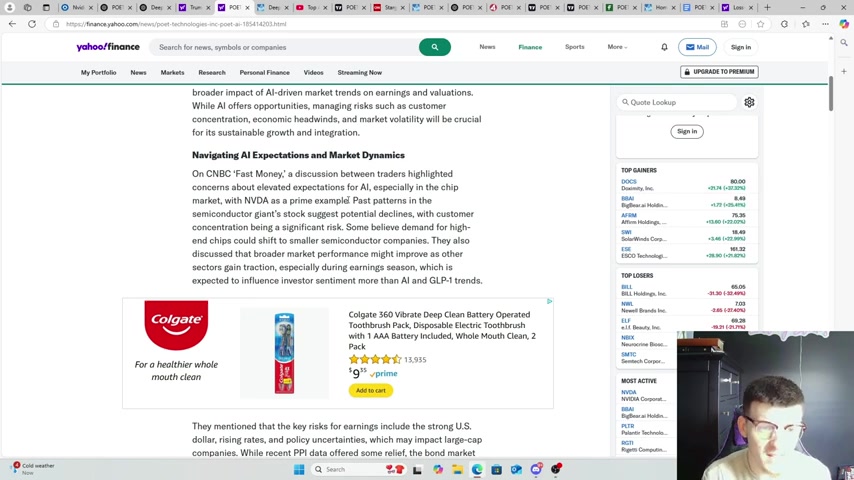854x480 pixels.
Task: Open BILL ticker in Top Losers
Action: click(627, 287)
